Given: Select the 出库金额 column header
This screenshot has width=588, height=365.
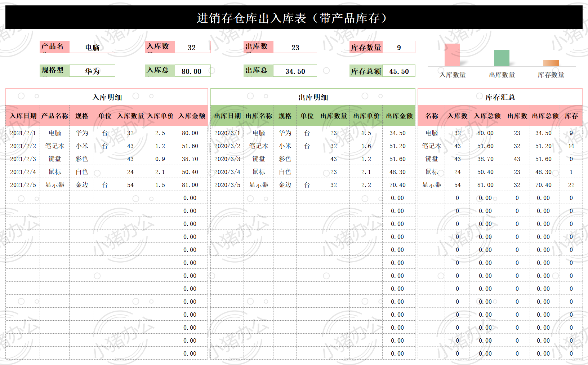Looking at the screenshot, I should pos(399,116).
